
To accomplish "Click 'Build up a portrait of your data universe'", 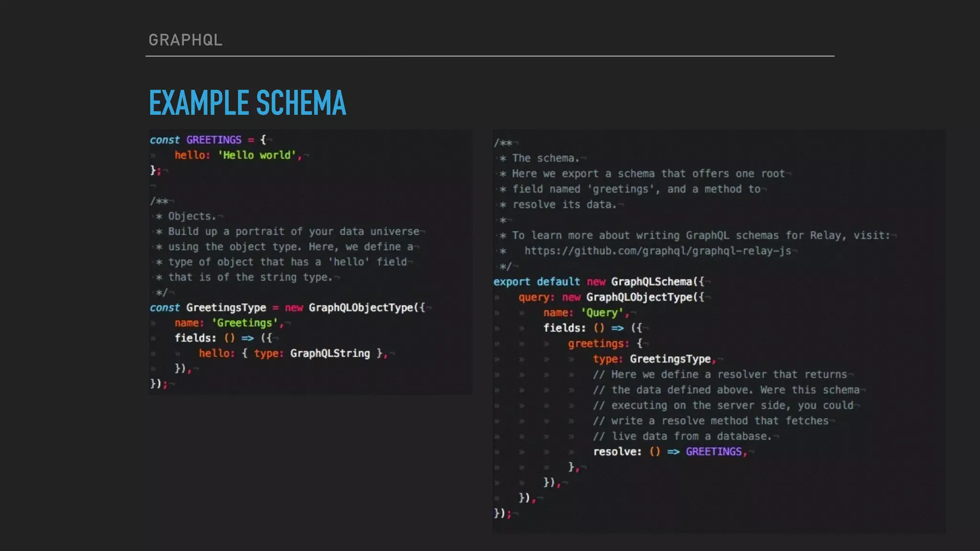I will pos(293,231).
